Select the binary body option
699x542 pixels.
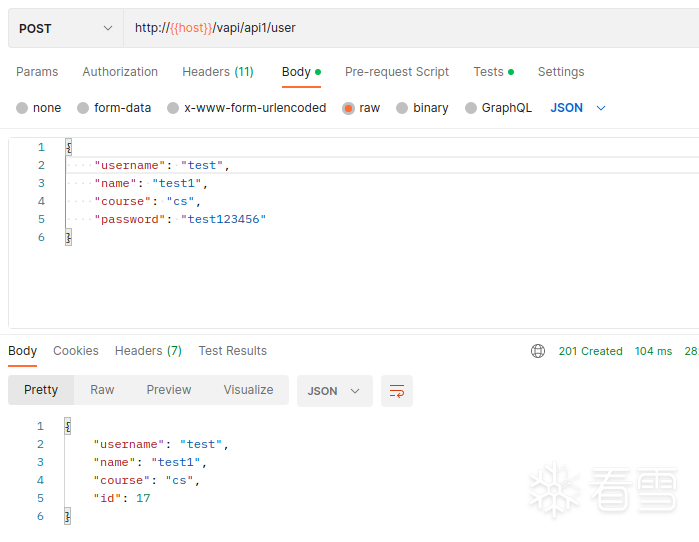402,108
